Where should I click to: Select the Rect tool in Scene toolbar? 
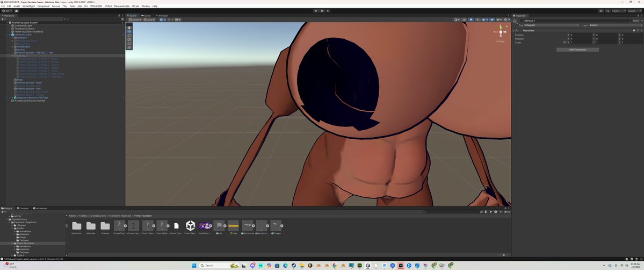click(x=129, y=43)
